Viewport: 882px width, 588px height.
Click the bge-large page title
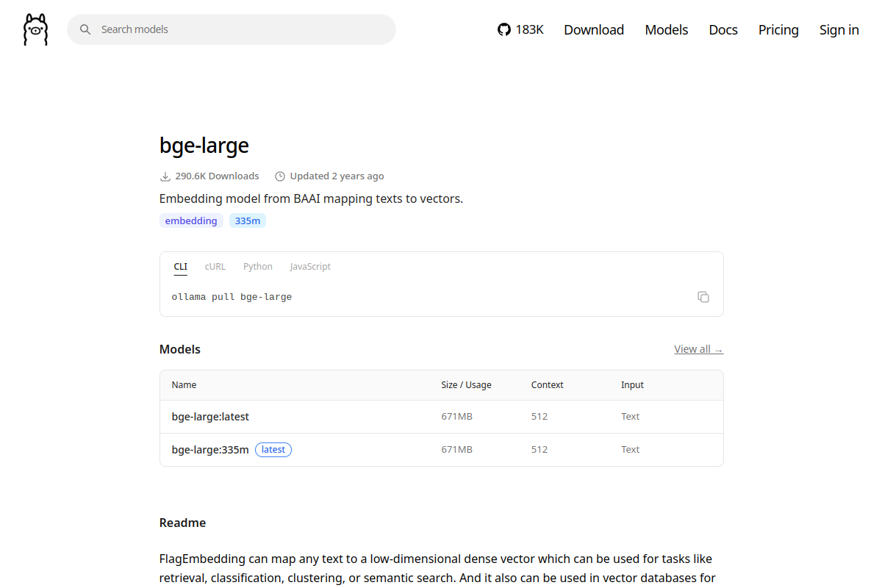(204, 146)
